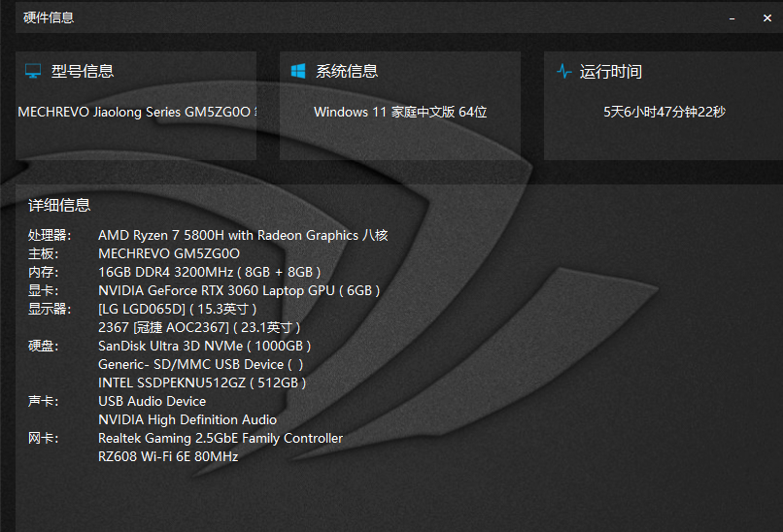
Task: Select the 16GB DDR4 3200MHz memory line
Action: [209, 272]
